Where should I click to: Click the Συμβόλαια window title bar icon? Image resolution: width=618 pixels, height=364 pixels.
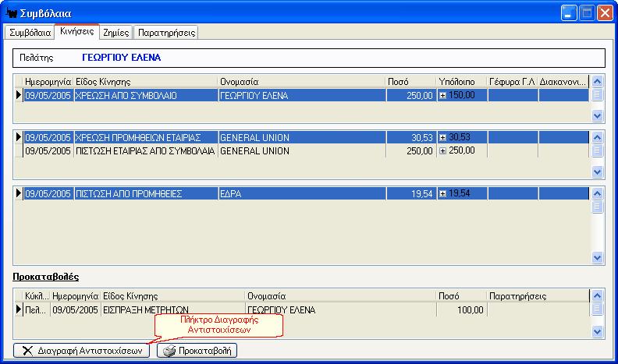pos(12,13)
